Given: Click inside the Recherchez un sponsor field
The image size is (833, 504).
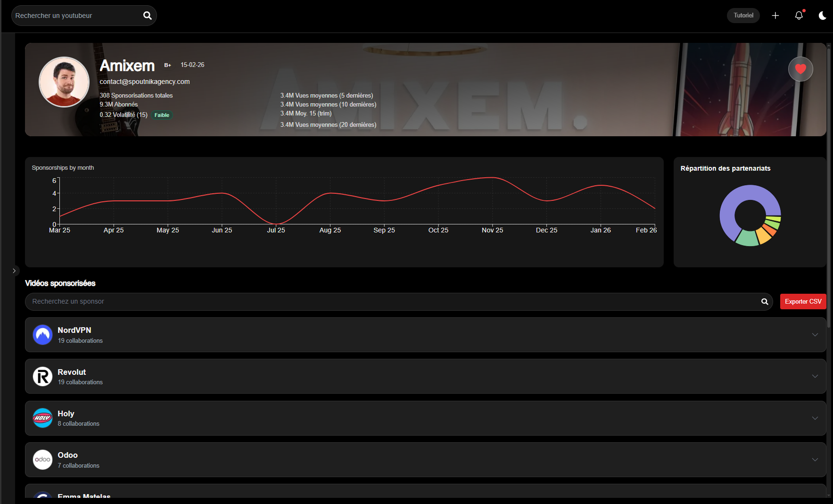Looking at the screenshot, I should (189, 301).
